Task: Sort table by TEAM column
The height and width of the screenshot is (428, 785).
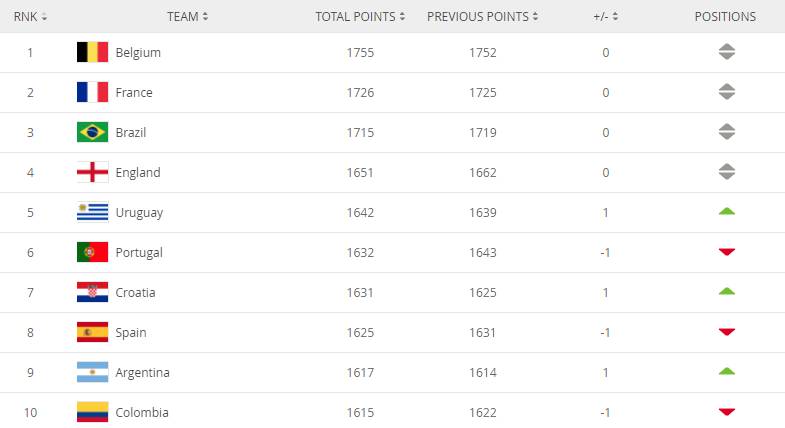Action: 187,17
